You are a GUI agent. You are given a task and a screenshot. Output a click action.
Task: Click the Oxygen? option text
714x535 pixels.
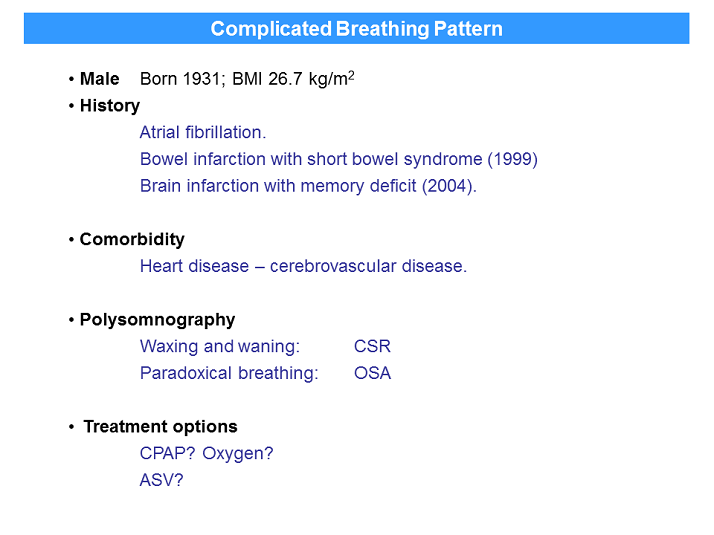[x=238, y=454]
